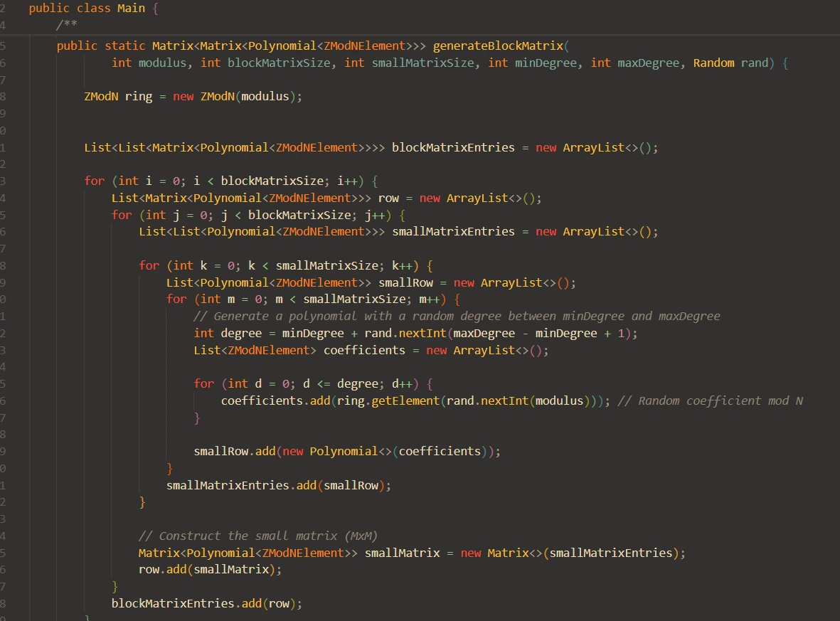Click the 'blockMatrixSize' parameter in method signature
This screenshot has width=840, height=621.
279,63
